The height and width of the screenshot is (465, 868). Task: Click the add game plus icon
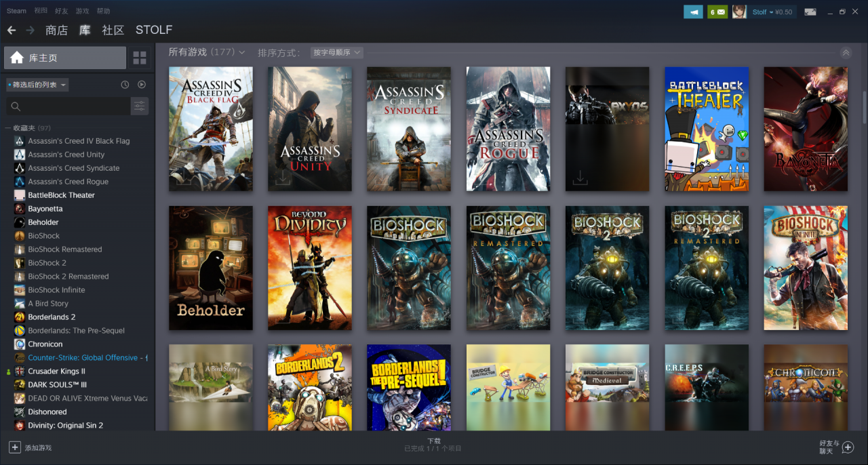[15, 447]
